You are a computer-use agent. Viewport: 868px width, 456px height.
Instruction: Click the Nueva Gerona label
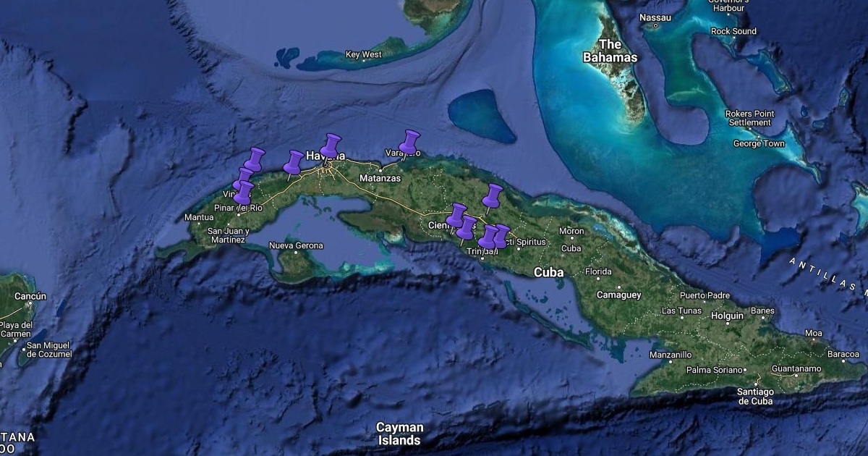(x=296, y=245)
